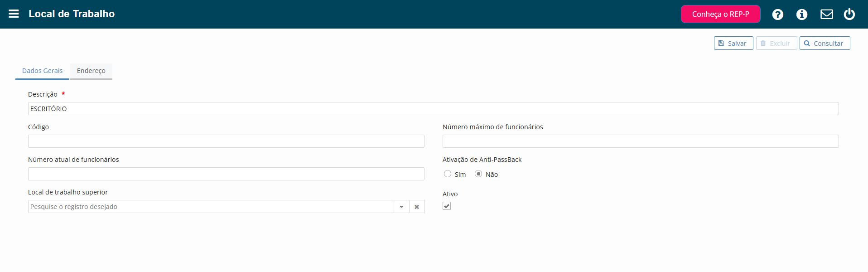Open the hamburger menu
868x272 pixels.
[14, 14]
